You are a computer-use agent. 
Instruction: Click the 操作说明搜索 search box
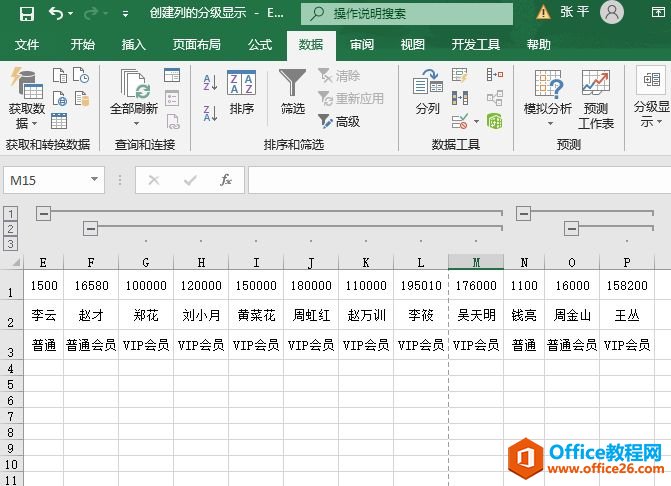tap(410, 13)
